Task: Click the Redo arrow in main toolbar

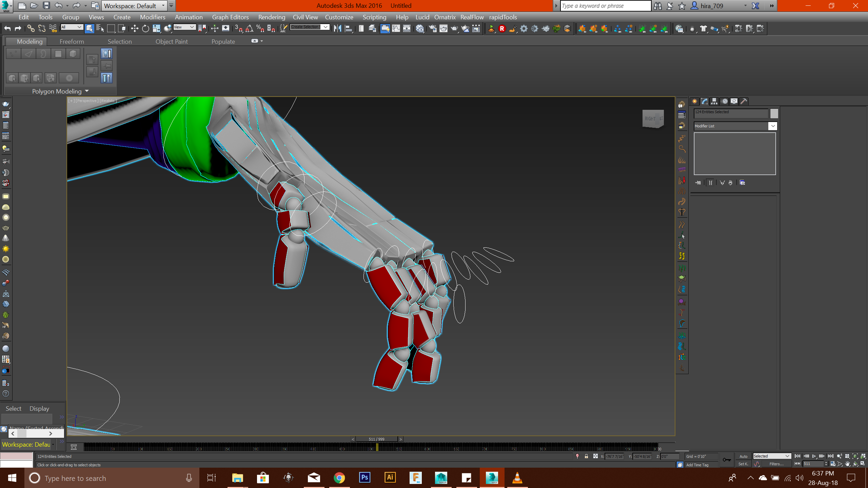Action: pyautogui.click(x=18, y=29)
